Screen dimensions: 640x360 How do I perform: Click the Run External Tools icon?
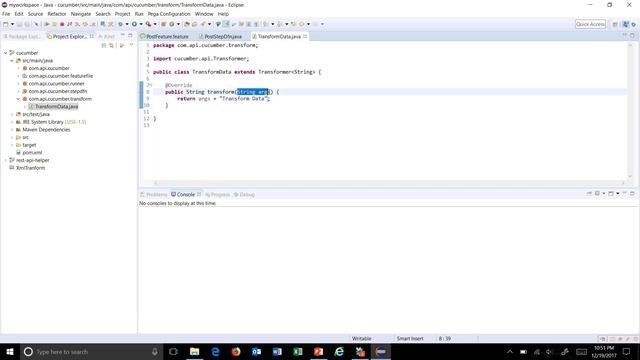(x=148, y=24)
